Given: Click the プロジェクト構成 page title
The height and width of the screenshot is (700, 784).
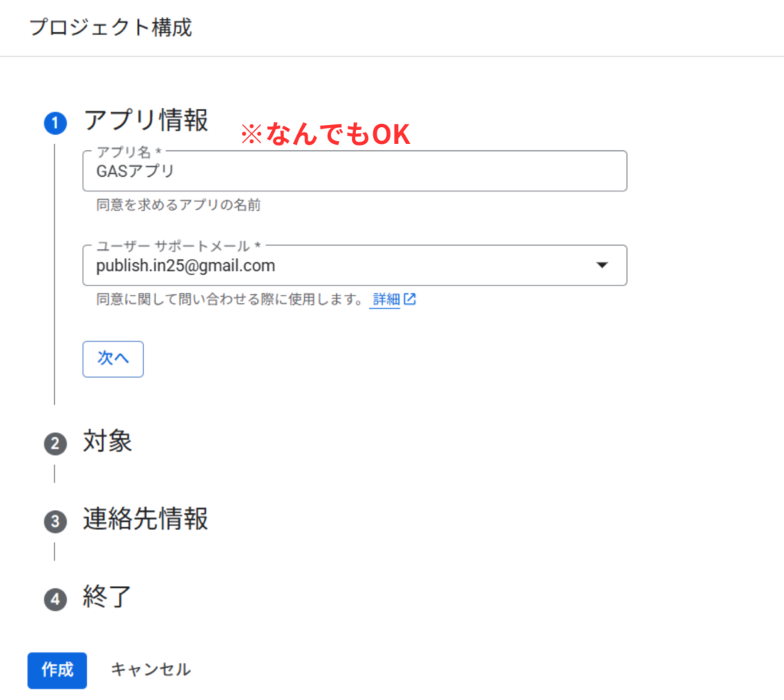Looking at the screenshot, I should tap(110, 27).
